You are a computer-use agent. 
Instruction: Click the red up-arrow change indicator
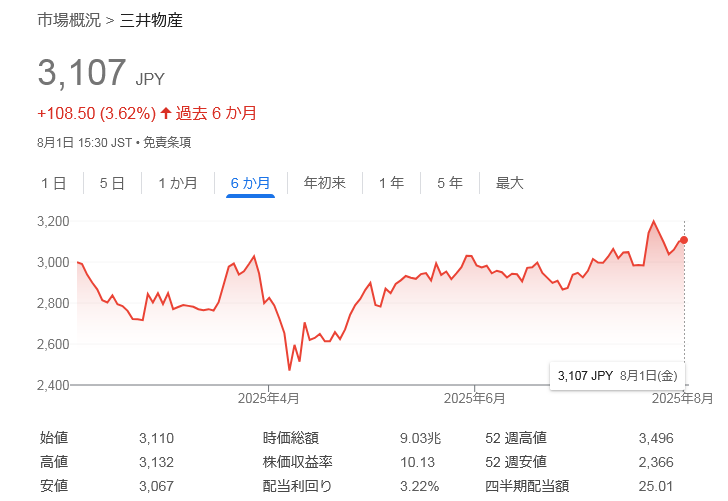click(x=166, y=113)
